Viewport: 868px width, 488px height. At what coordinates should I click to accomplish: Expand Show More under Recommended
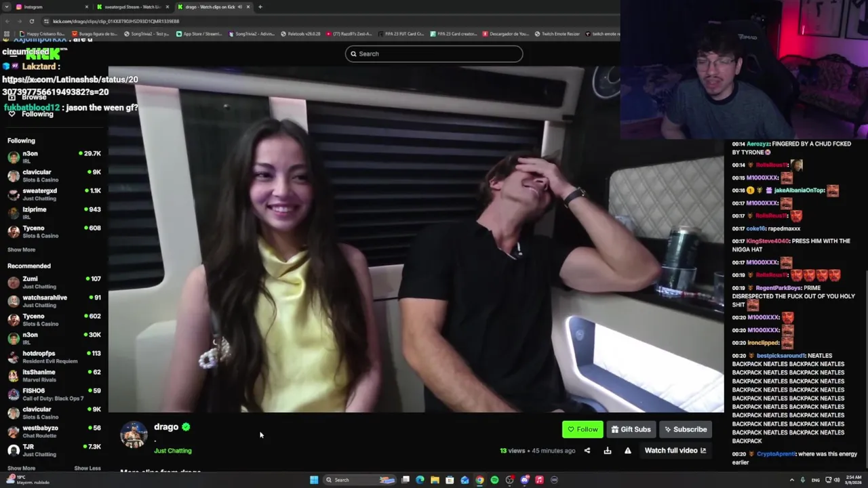point(21,468)
